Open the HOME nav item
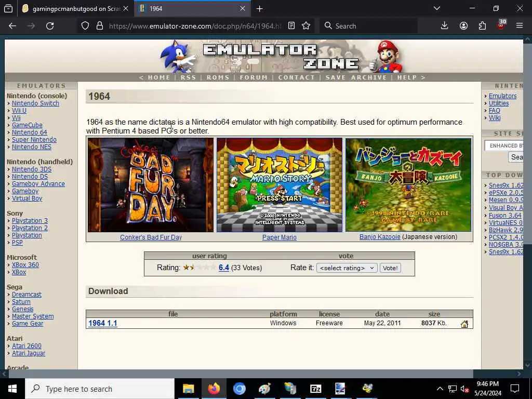The image size is (532, 399). (x=159, y=77)
